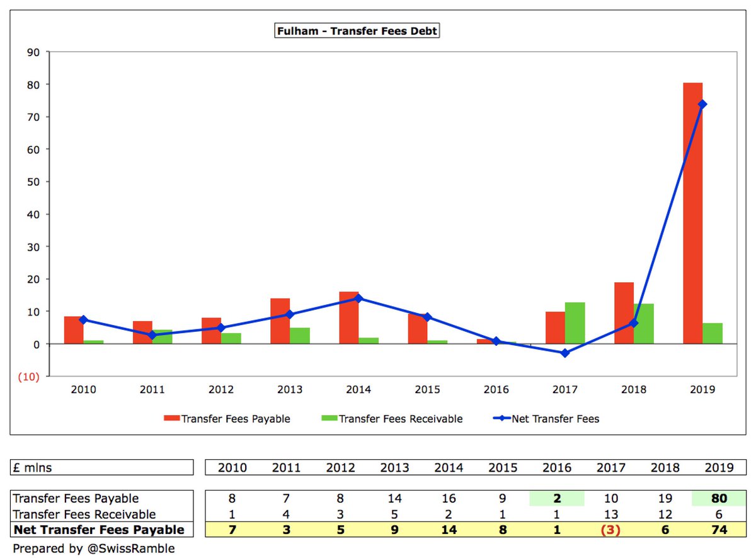756x558 pixels.
Task: Click the 2014 red payable bar
Action: tap(348, 318)
